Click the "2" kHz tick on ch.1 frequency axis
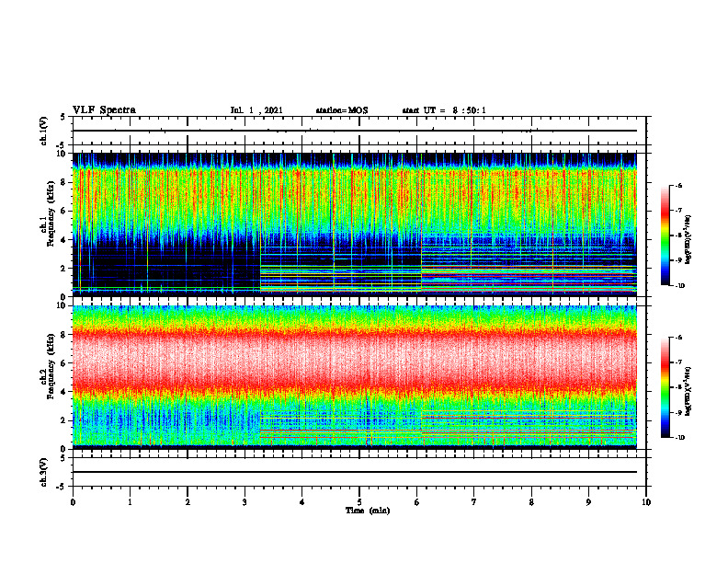 64,268
